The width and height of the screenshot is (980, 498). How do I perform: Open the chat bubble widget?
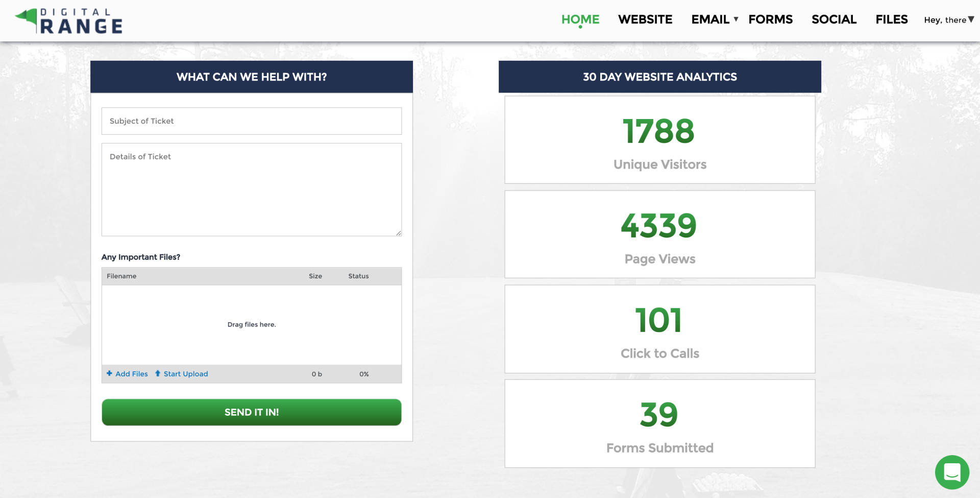(952, 472)
